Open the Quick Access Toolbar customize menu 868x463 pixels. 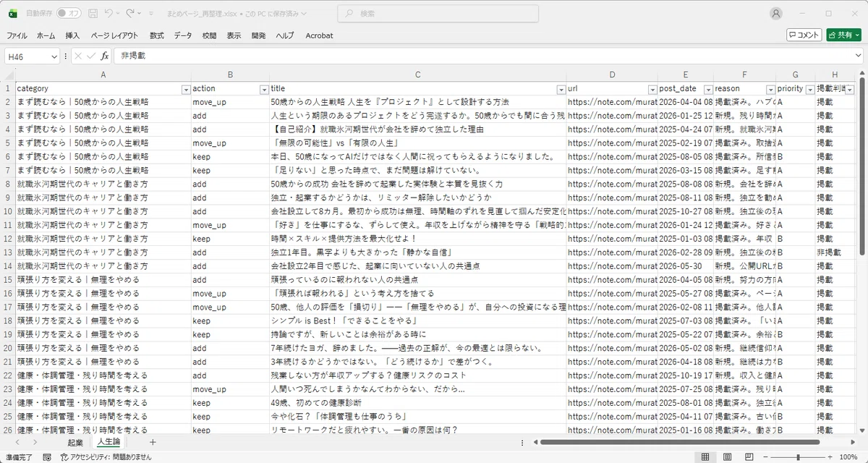tap(150, 14)
